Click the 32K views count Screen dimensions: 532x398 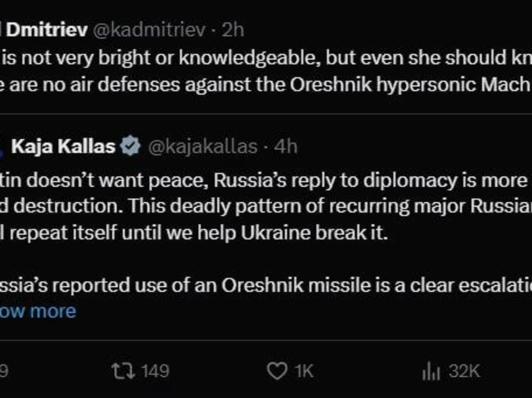pyautogui.click(x=464, y=371)
